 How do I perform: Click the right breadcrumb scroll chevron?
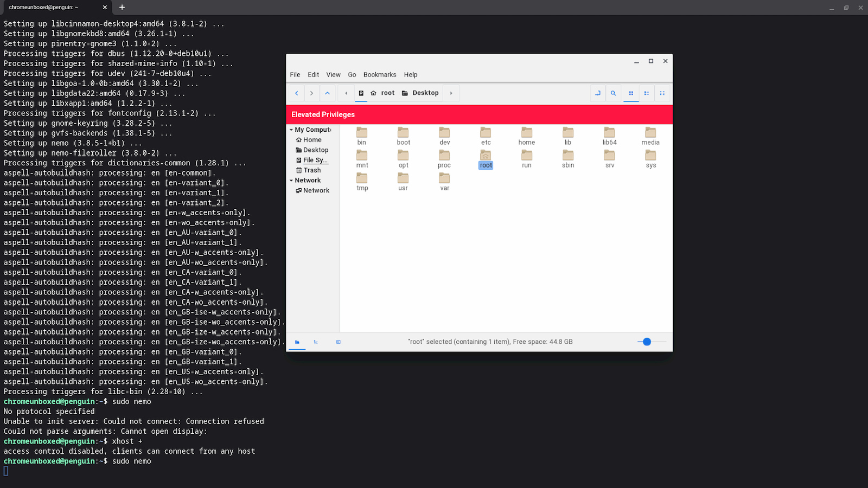point(451,93)
